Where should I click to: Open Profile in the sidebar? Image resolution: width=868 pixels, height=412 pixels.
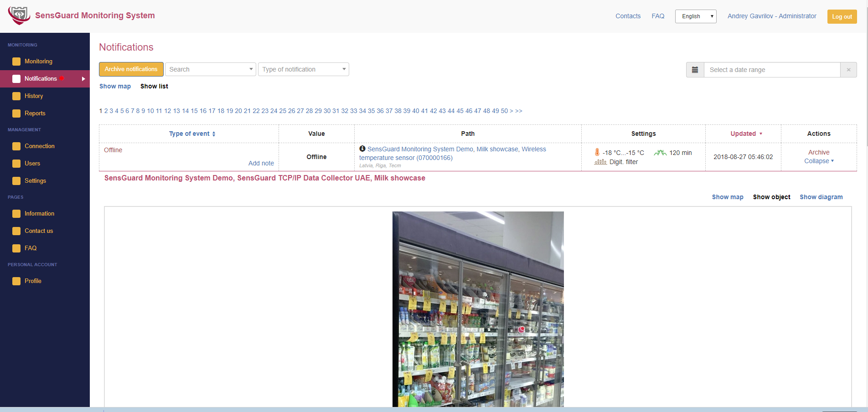pos(33,281)
